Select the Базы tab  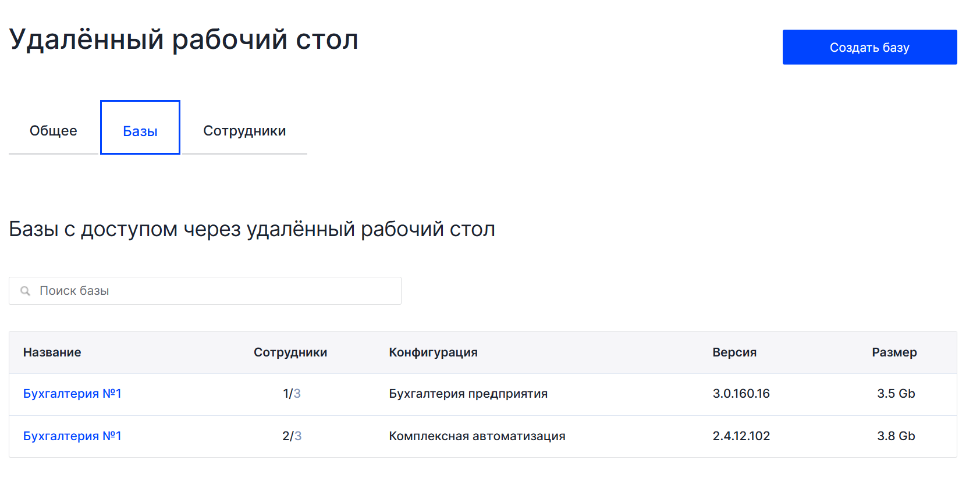tap(140, 131)
